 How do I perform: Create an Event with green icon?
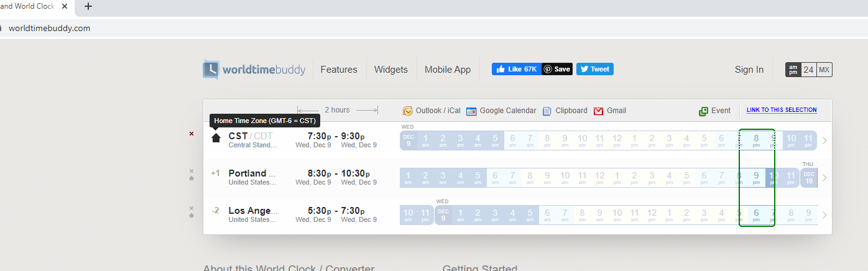(x=704, y=111)
